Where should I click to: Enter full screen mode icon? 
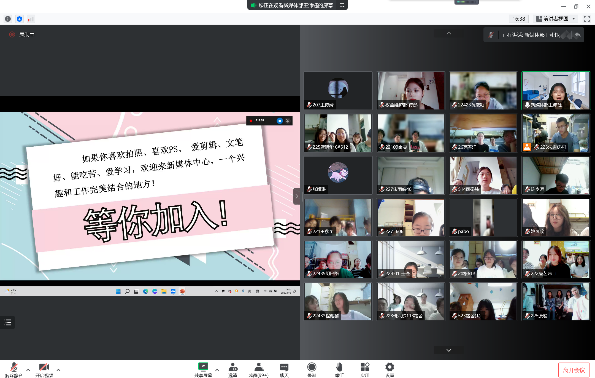point(587,19)
